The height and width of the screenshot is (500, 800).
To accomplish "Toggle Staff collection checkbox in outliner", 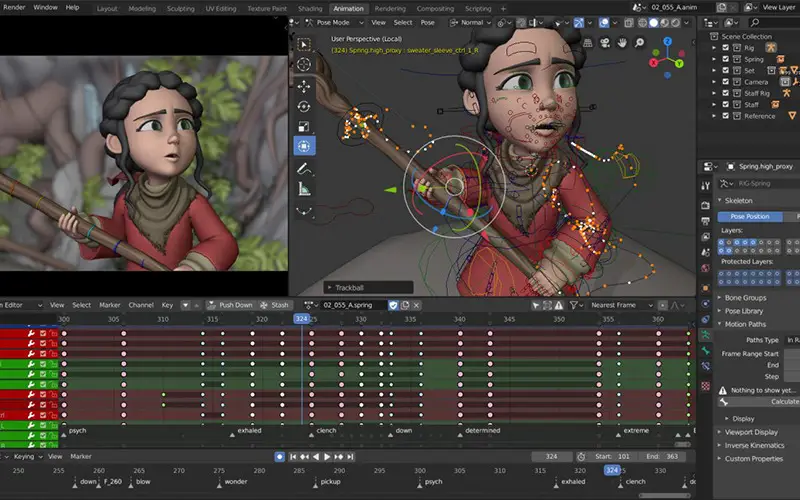I will 726,104.
